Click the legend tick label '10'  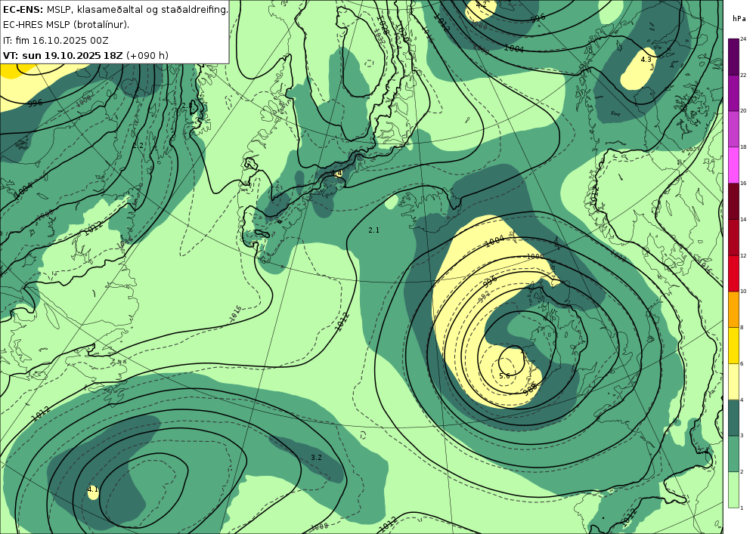pyautogui.click(x=743, y=292)
